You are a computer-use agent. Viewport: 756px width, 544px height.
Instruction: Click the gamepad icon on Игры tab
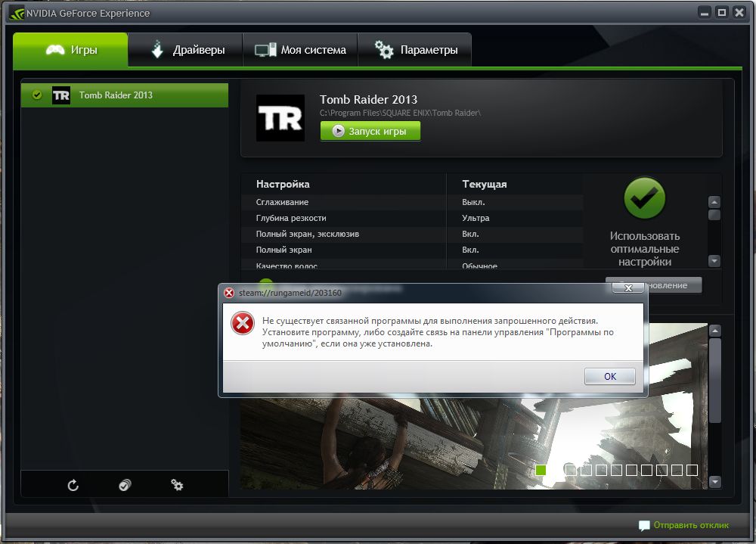click(x=55, y=50)
